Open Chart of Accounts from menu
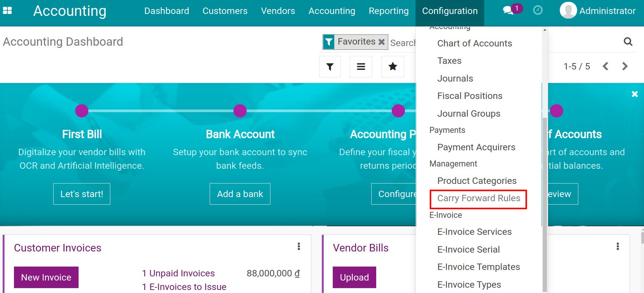 tap(474, 43)
